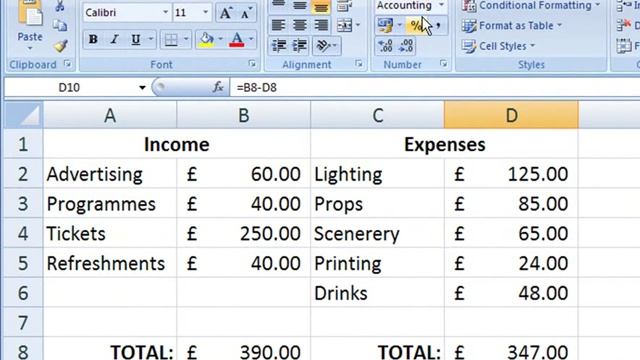Expand the Underline style arrow

[x=151, y=40]
